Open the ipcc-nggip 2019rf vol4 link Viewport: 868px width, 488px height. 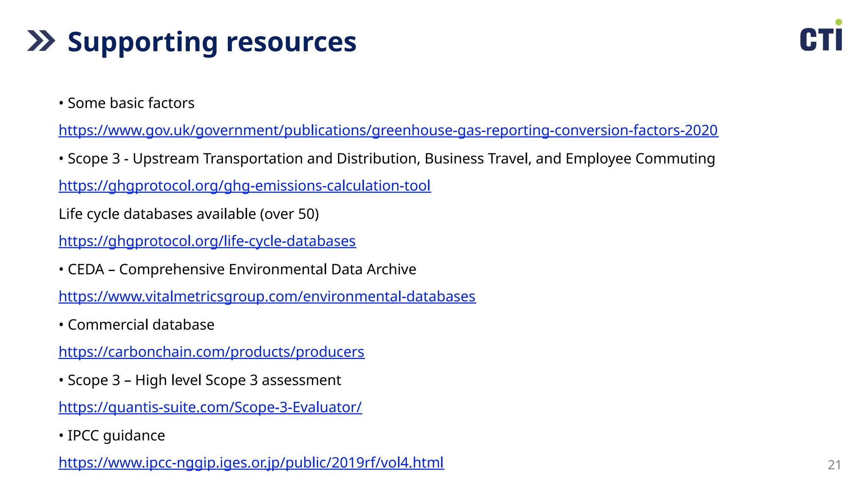[251, 463]
